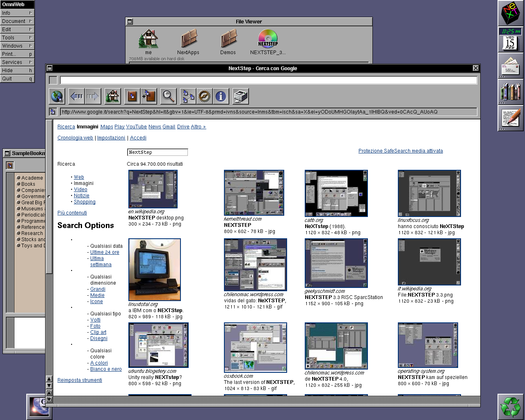Click the small link icon beside the URL
The height and width of the screenshot is (420, 525).
(52, 112)
